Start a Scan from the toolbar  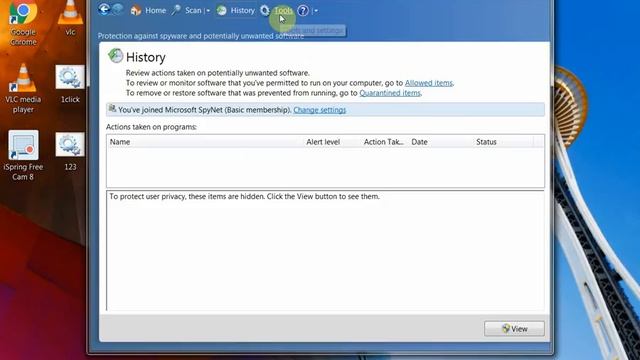click(x=193, y=11)
